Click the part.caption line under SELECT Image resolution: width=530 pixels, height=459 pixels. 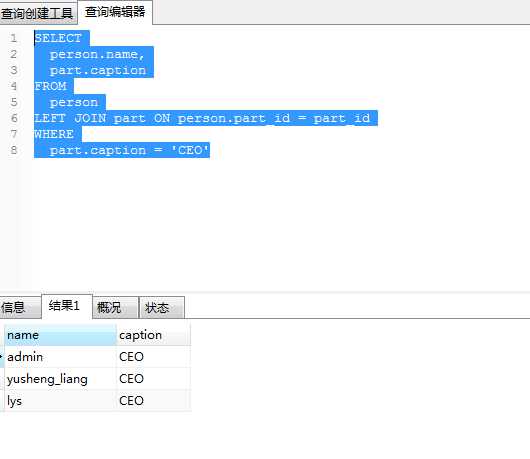(98, 70)
